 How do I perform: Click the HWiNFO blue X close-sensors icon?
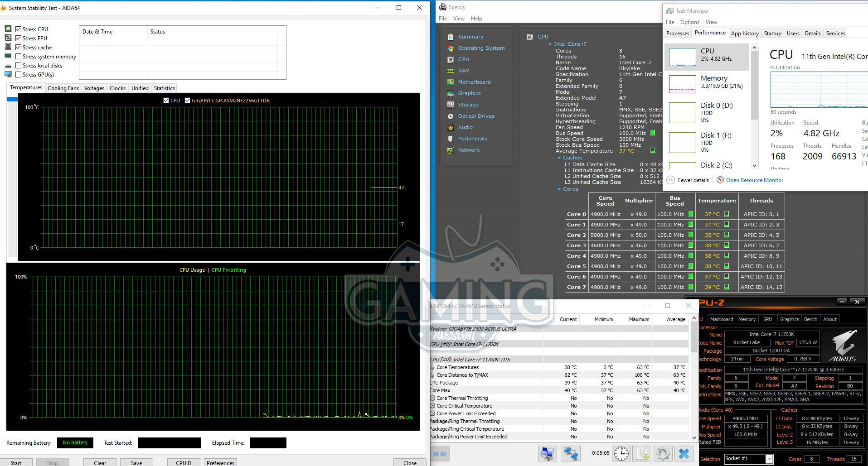pos(684,453)
